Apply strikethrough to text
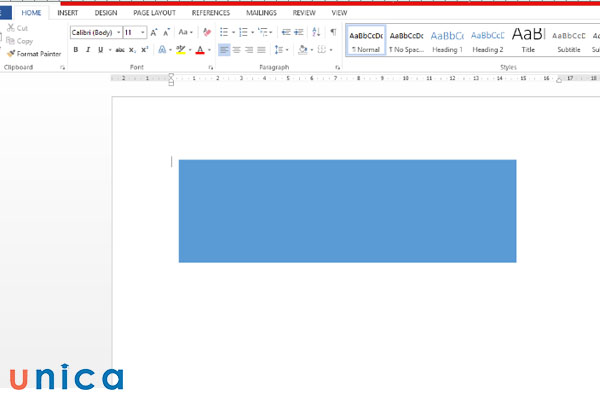This screenshot has width=600, height=400. [x=120, y=49]
